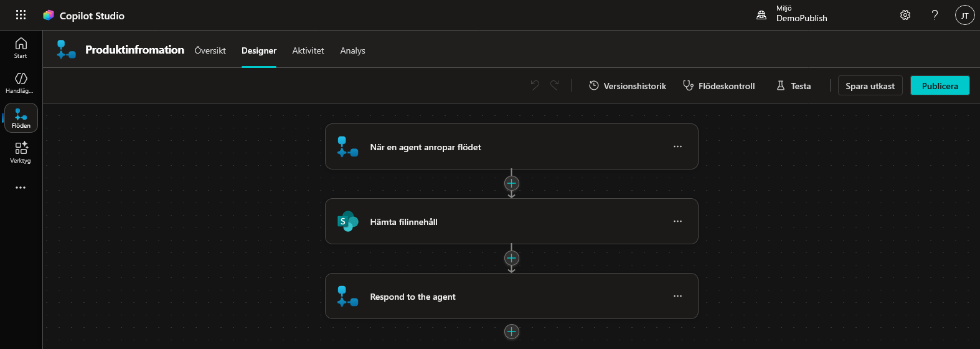Click the SharePoint icon on Hämta filinnehåll
Screen dimensions: 980x349
point(347,221)
